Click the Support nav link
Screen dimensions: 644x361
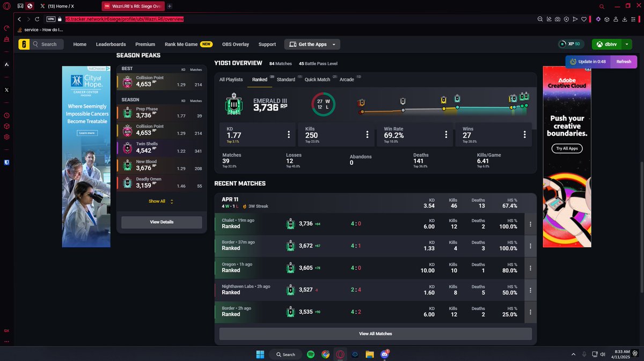pos(267,45)
